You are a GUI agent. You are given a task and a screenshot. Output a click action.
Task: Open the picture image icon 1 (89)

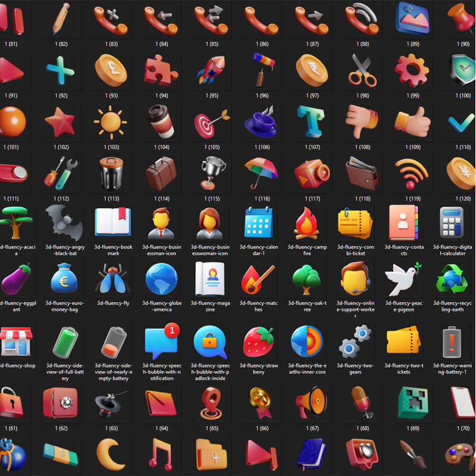(x=412, y=19)
